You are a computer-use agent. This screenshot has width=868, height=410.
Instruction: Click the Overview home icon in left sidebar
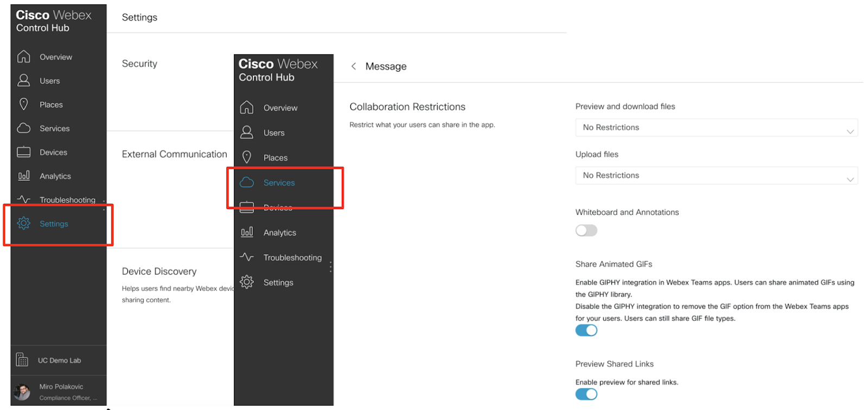pos(23,56)
